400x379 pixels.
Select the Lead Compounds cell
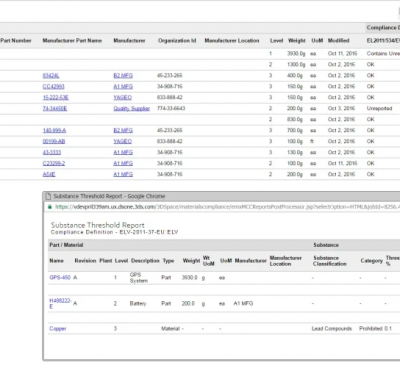point(332,329)
